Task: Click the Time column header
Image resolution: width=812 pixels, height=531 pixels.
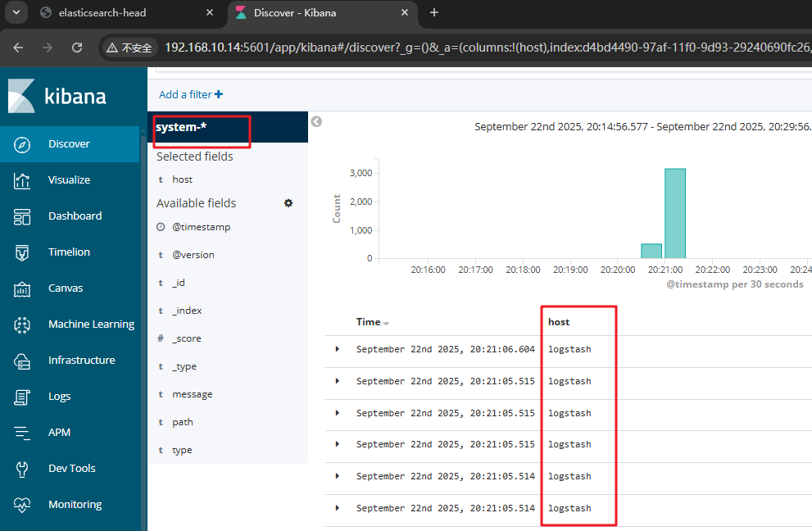Action: 368,322
